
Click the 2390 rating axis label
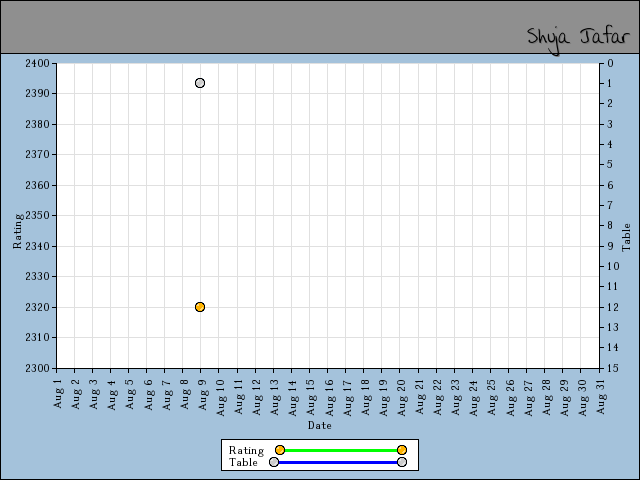point(37,93)
